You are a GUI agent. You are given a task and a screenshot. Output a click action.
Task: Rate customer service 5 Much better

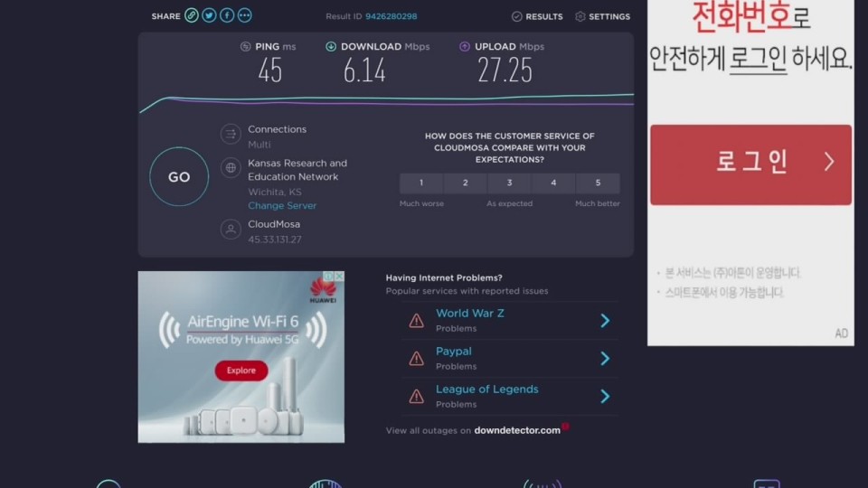tap(598, 183)
